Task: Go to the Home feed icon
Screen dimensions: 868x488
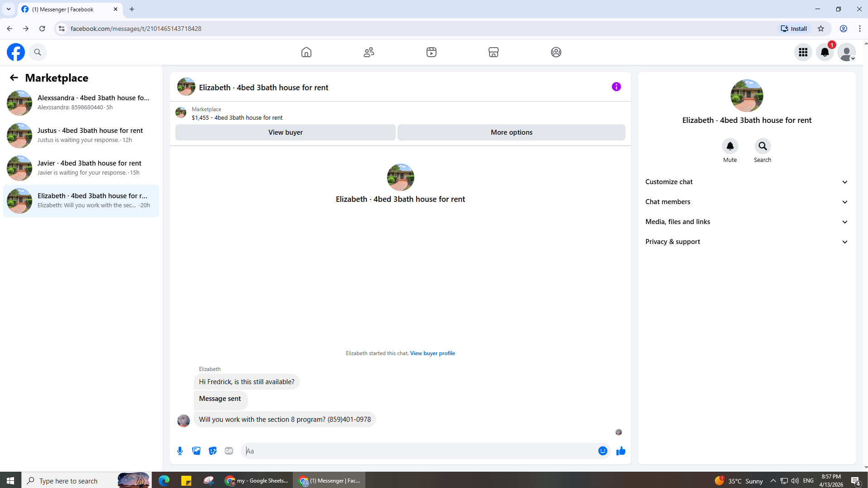Action: point(306,52)
